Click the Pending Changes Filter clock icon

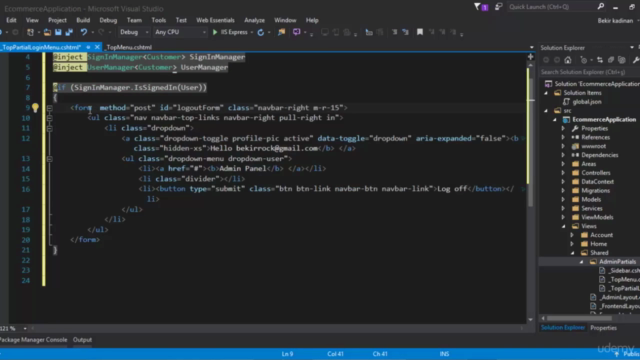tap(583, 60)
